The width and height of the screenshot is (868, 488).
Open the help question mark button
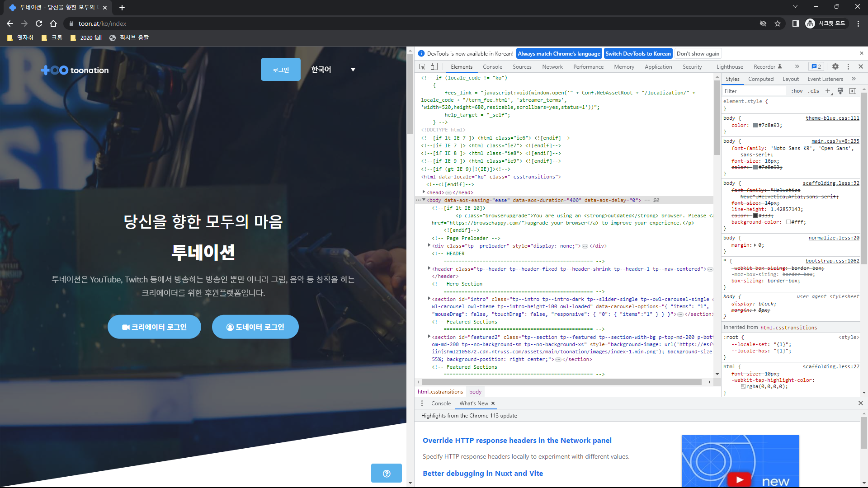387,473
